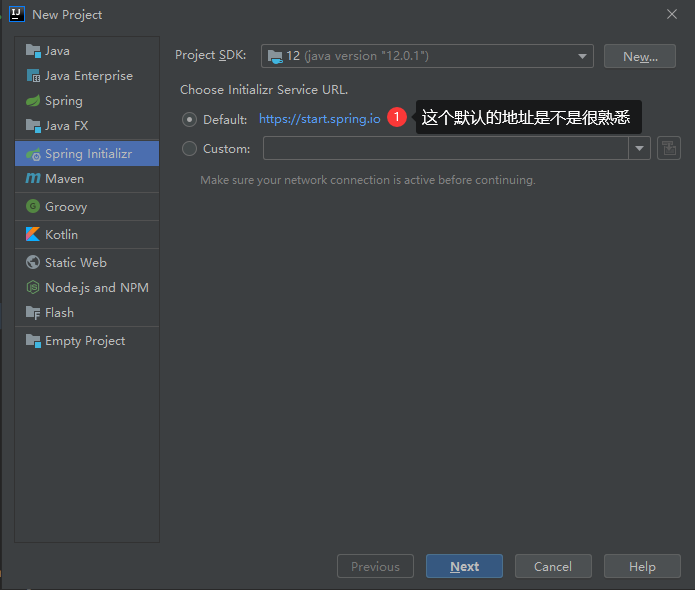
Task: Open Help for the wizard
Action: coord(642,566)
